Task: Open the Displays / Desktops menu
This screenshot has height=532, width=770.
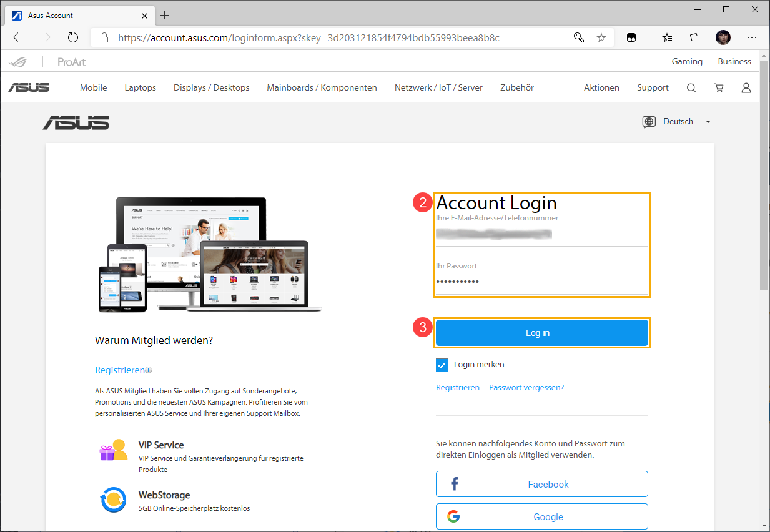Action: click(x=212, y=87)
